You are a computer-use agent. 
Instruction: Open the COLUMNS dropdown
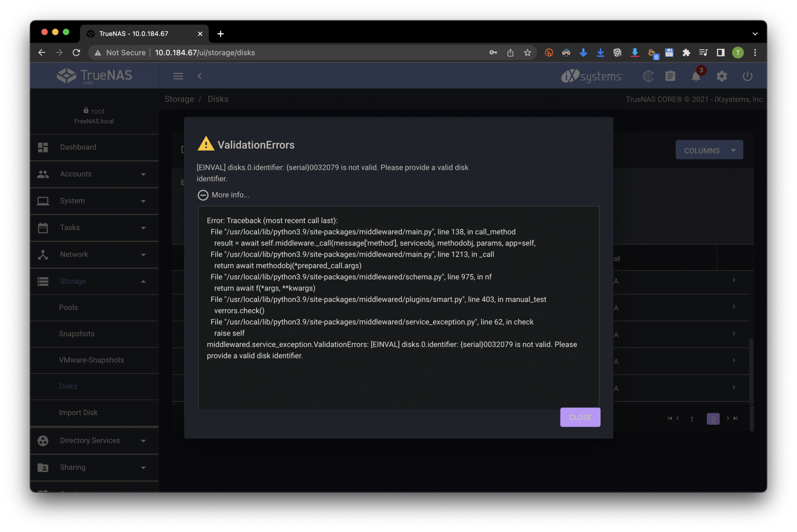(709, 150)
